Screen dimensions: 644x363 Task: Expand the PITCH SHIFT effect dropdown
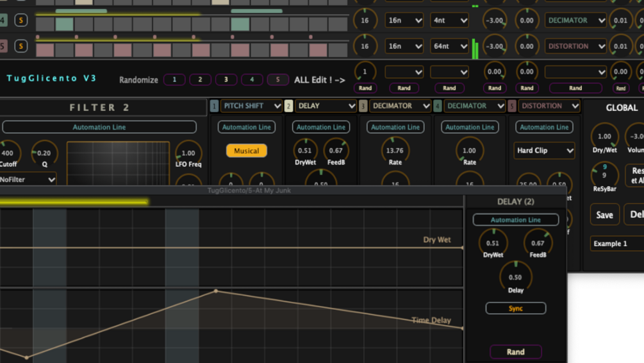click(x=251, y=106)
